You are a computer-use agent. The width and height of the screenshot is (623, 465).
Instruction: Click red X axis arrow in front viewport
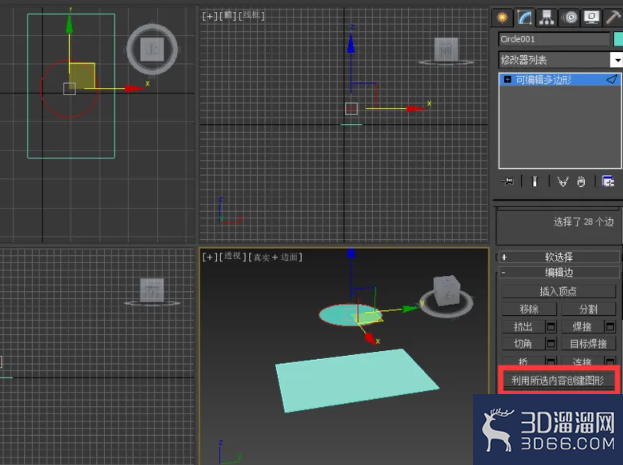(x=415, y=108)
